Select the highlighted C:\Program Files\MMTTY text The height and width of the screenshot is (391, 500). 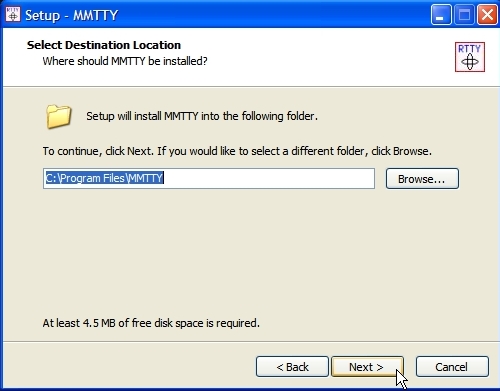104,178
